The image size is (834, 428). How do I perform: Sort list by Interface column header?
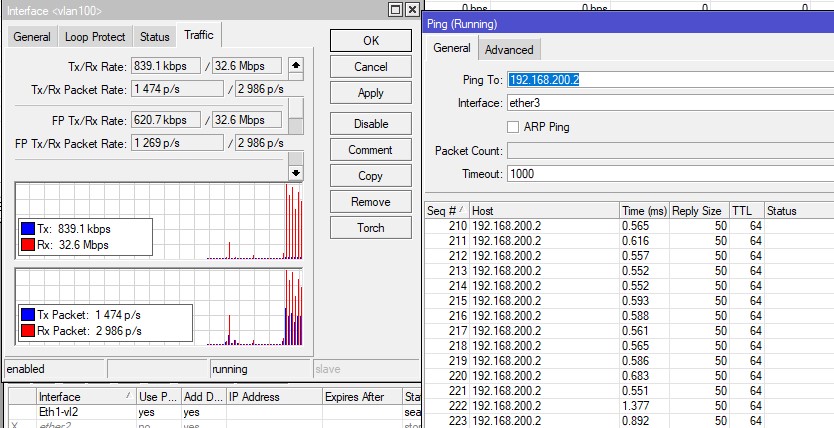(86, 397)
